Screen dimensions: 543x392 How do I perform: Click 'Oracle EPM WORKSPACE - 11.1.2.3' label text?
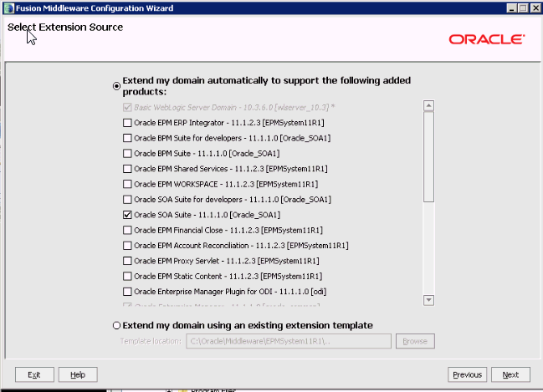[226, 184]
